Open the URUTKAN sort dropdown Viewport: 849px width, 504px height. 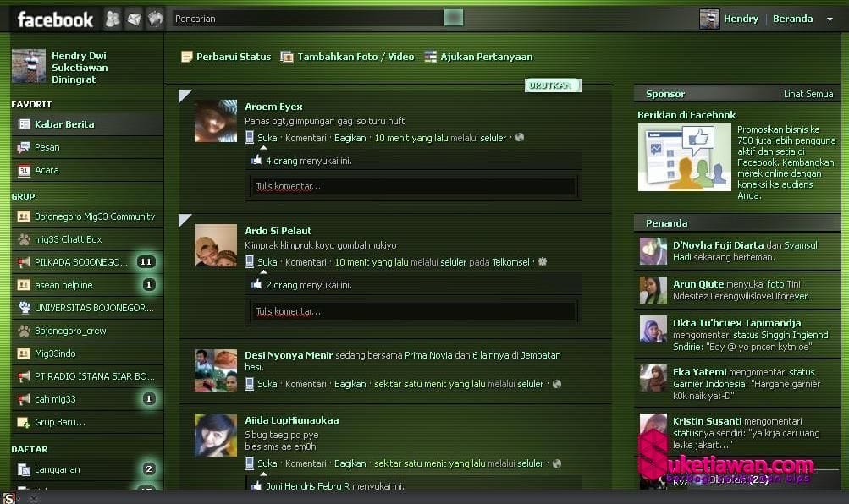pyautogui.click(x=550, y=85)
